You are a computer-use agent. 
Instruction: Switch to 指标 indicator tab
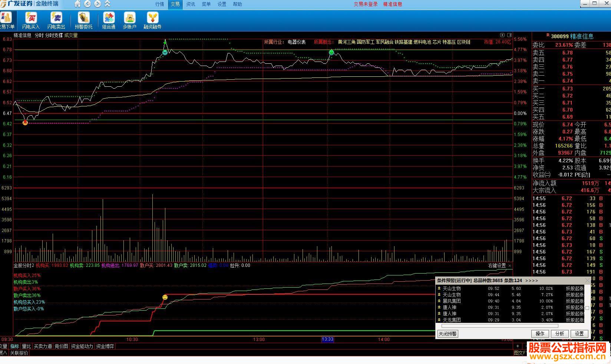[15, 346]
